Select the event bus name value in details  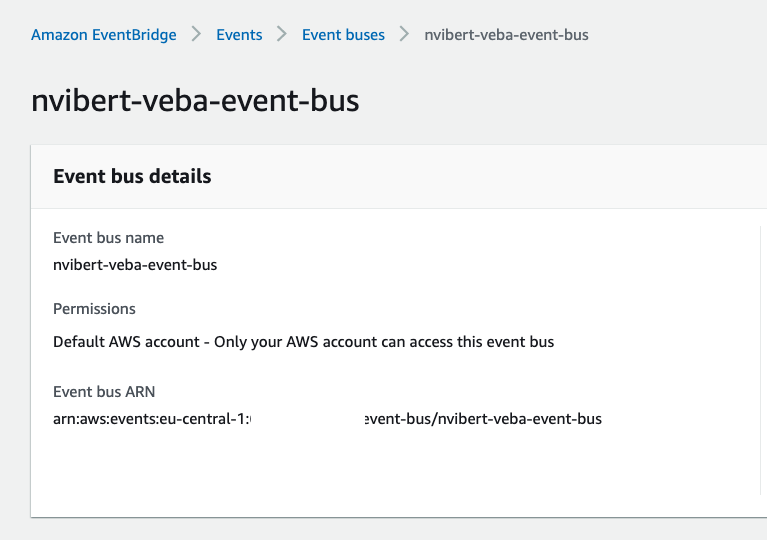tap(135, 265)
